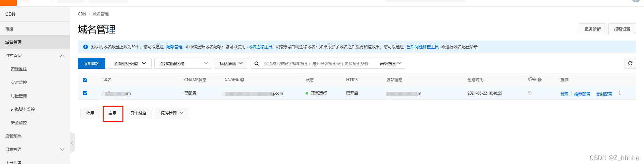
Task: Open the help icon beside 标签 header
Action: pyautogui.click(x=539, y=80)
